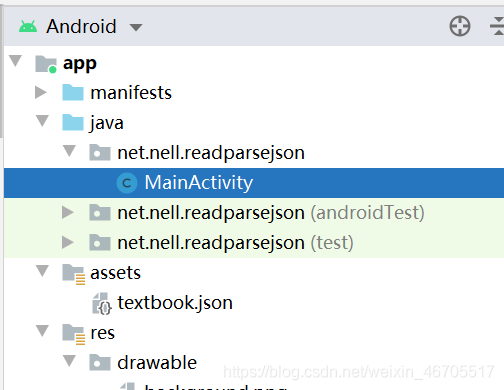504x390 pixels.
Task: Select the app module label
Action: click(80, 64)
